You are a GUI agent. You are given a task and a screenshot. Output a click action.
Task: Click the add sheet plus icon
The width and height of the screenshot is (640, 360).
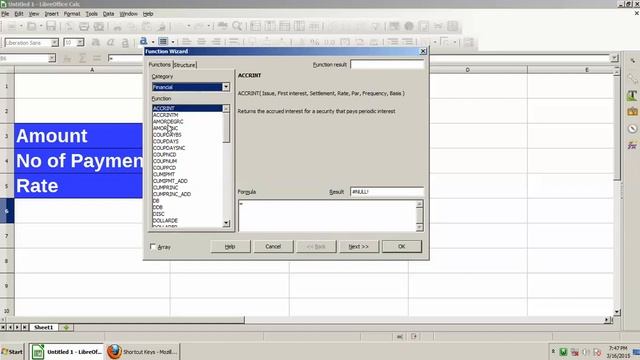point(66,327)
